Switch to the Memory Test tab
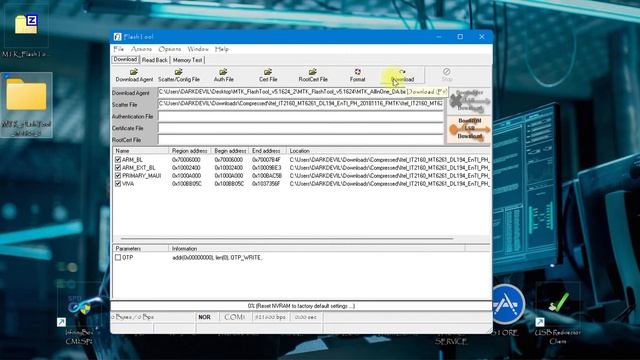 187,60
